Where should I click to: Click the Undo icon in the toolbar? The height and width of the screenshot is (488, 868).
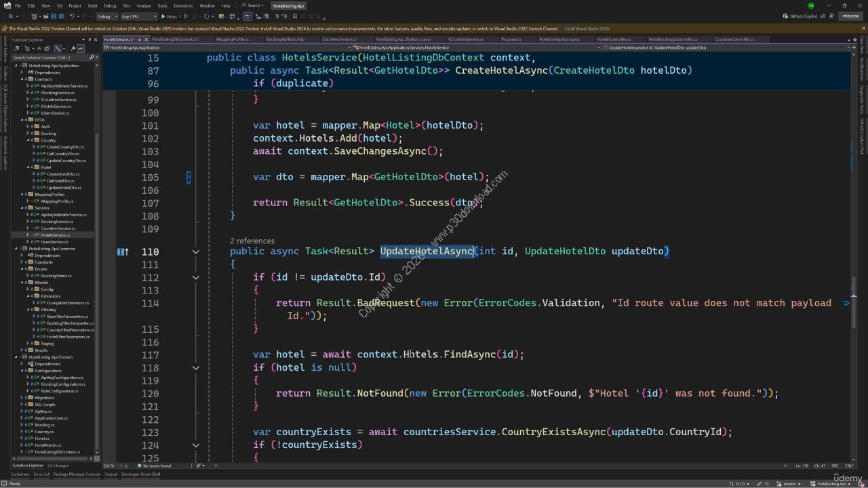pos(72,16)
